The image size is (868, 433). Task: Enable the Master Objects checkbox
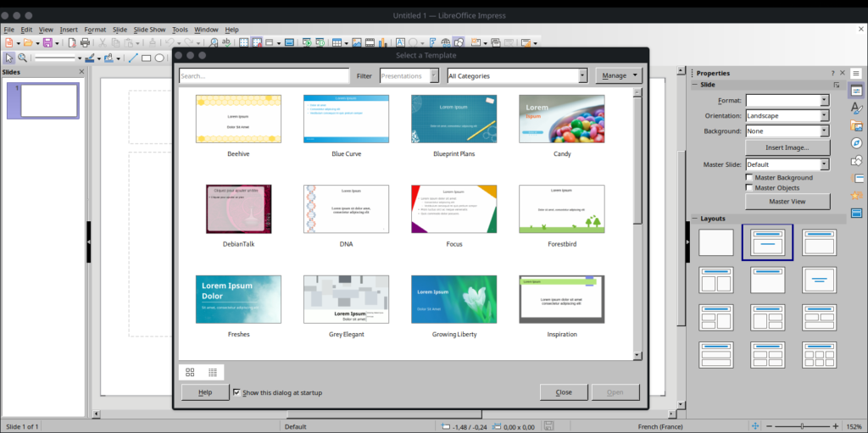(749, 188)
